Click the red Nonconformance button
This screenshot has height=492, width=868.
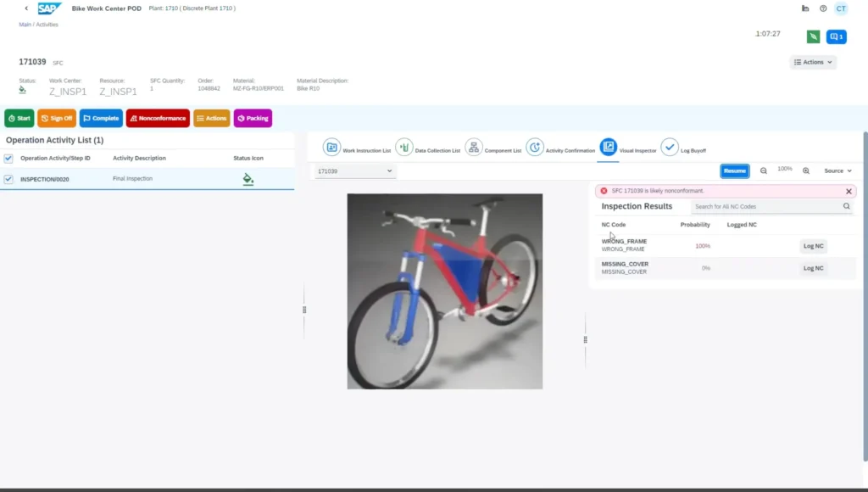point(158,118)
